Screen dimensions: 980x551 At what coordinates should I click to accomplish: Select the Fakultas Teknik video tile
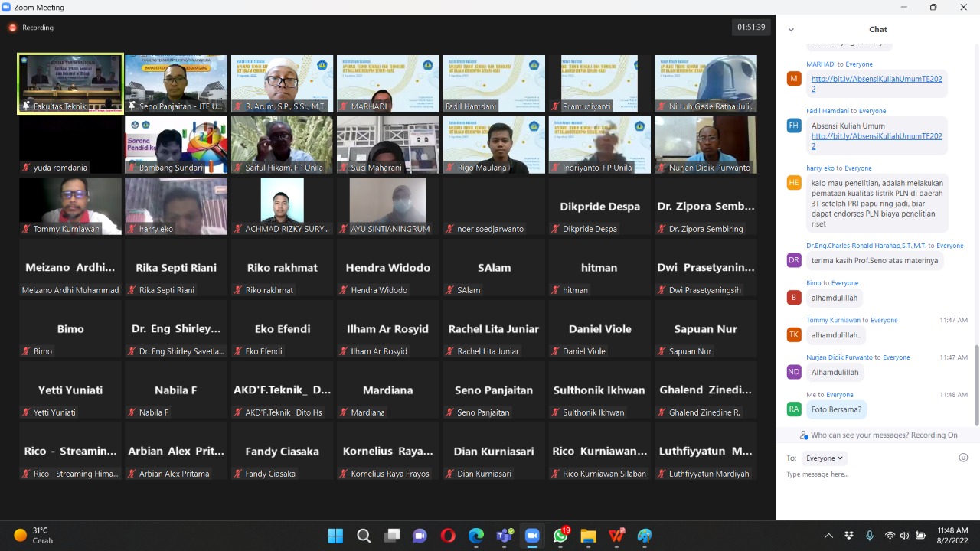coord(70,83)
